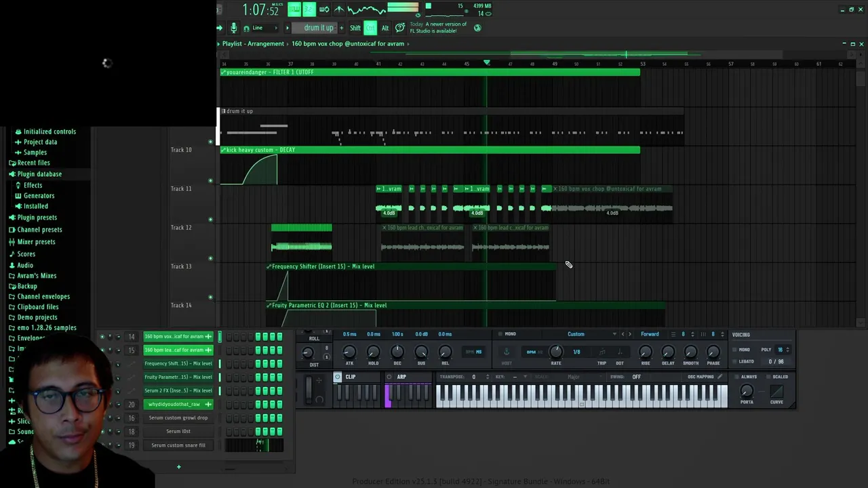Image resolution: width=868 pixels, height=488 pixels.
Task: Toggle mute LED on channel 14
Action: click(x=102, y=336)
